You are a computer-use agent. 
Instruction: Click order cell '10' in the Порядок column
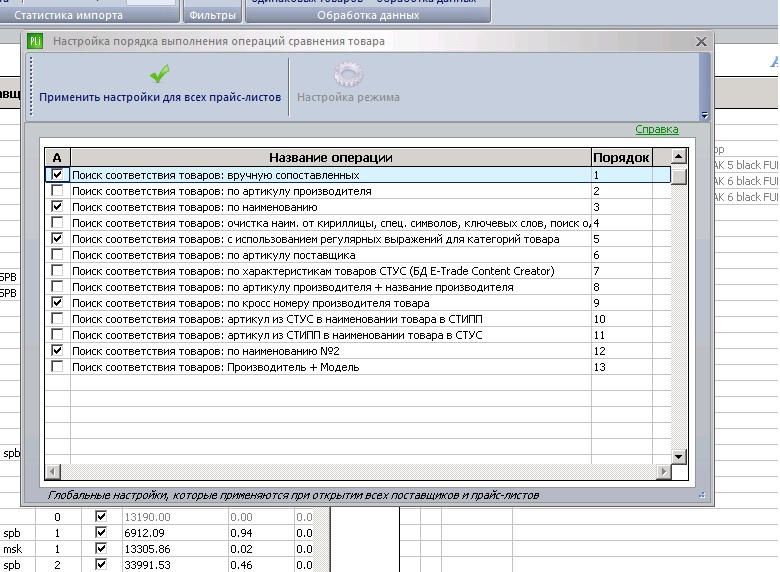coord(622,319)
